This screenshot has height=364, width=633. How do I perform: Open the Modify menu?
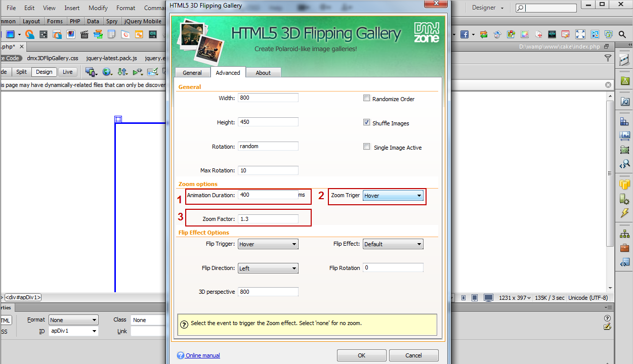[98, 8]
